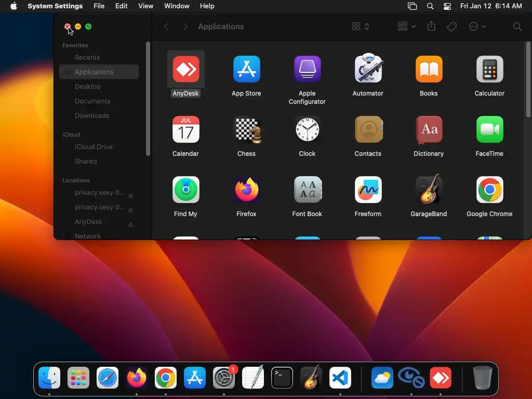Image resolution: width=532 pixels, height=399 pixels.
Task: Click the Stage Manager menu bar icon
Action: [x=412, y=6]
